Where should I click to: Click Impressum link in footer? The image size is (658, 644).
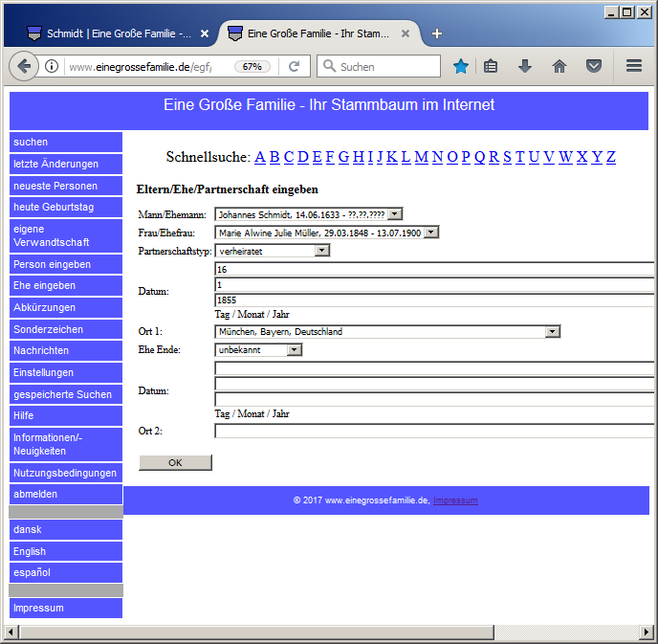coord(455,500)
